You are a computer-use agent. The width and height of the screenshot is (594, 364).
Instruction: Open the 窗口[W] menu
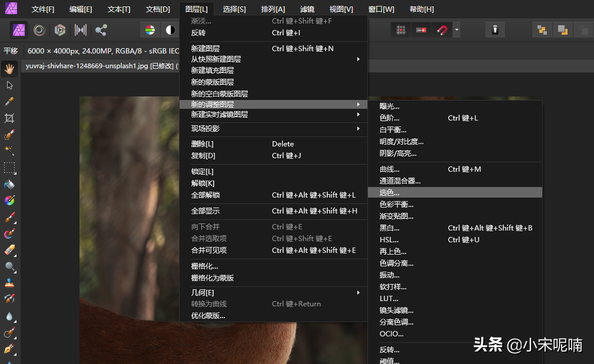(381, 9)
